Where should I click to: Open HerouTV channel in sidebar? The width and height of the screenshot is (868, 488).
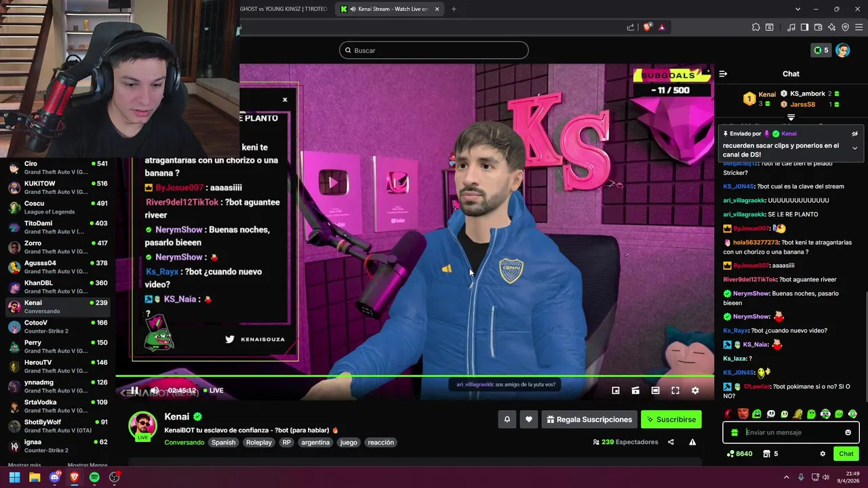tap(58, 367)
